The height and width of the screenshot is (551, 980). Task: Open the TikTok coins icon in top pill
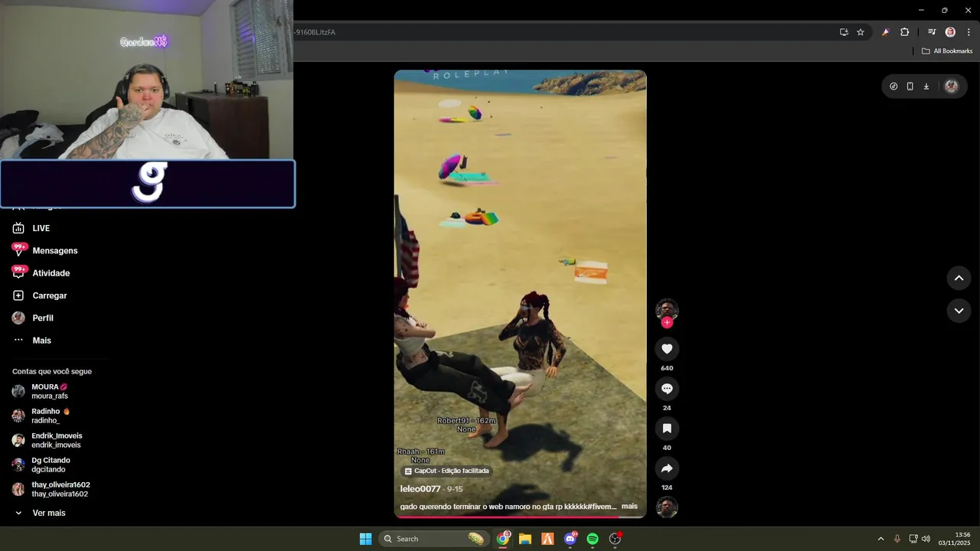pos(893,86)
